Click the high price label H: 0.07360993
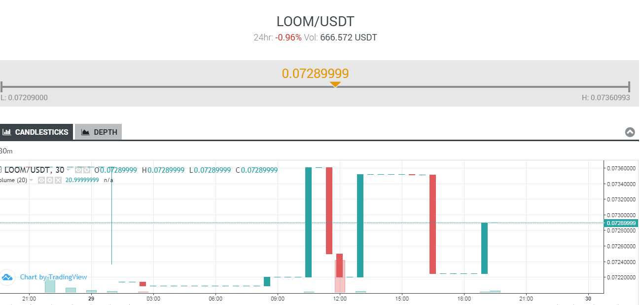The height and width of the screenshot is (305, 644). point(606,98)
